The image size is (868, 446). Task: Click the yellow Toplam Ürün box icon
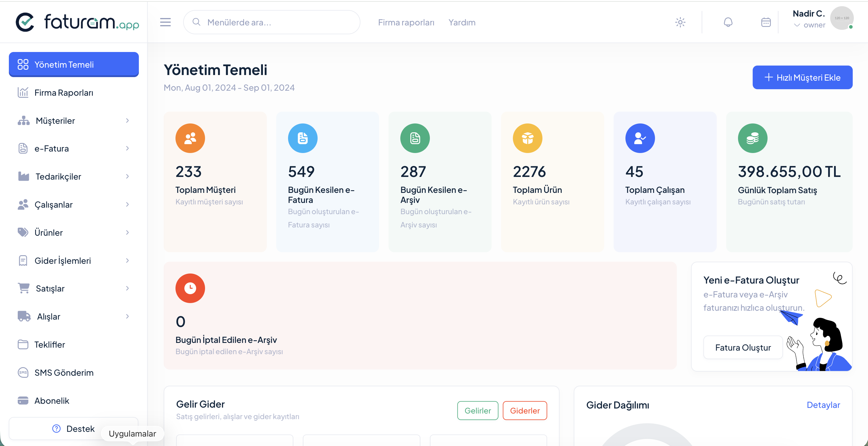pyautogui.click(x=527, y=138)
